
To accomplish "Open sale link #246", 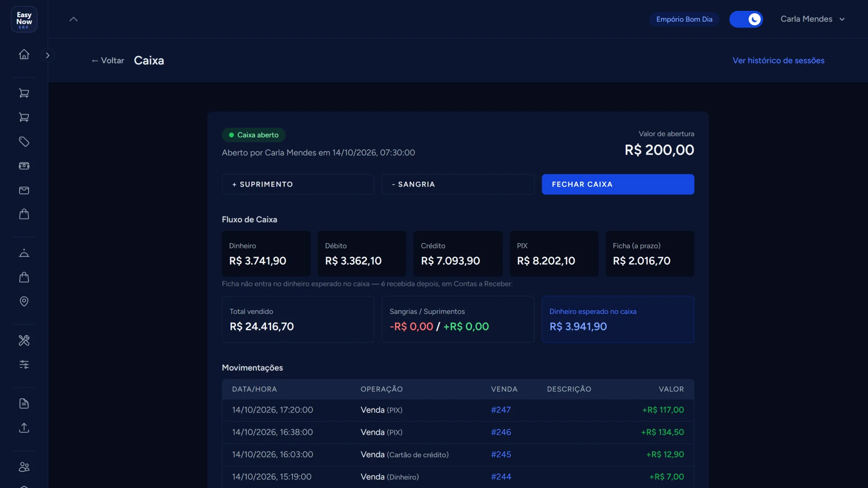I will click(501, 432).
